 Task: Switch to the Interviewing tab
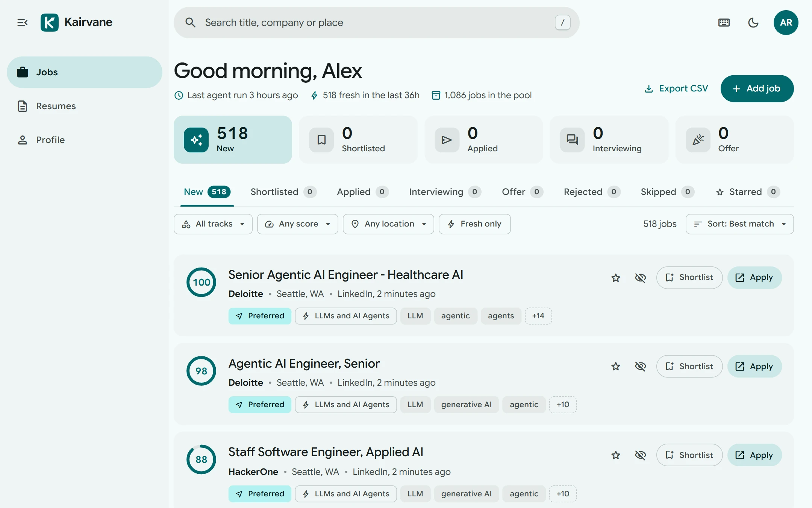coord(445,192)
